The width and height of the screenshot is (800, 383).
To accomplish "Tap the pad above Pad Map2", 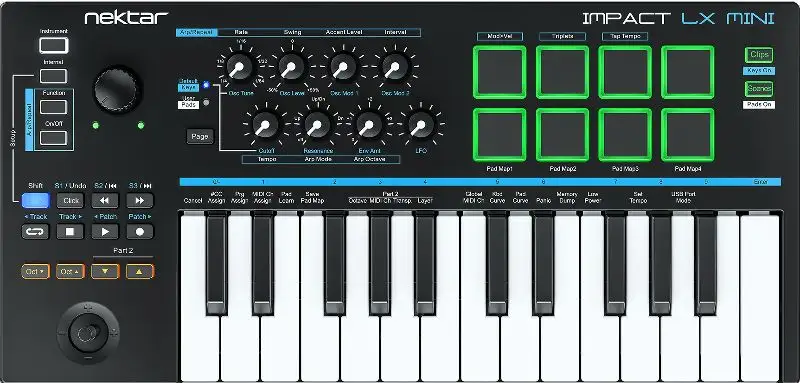I will click(562, 135).
